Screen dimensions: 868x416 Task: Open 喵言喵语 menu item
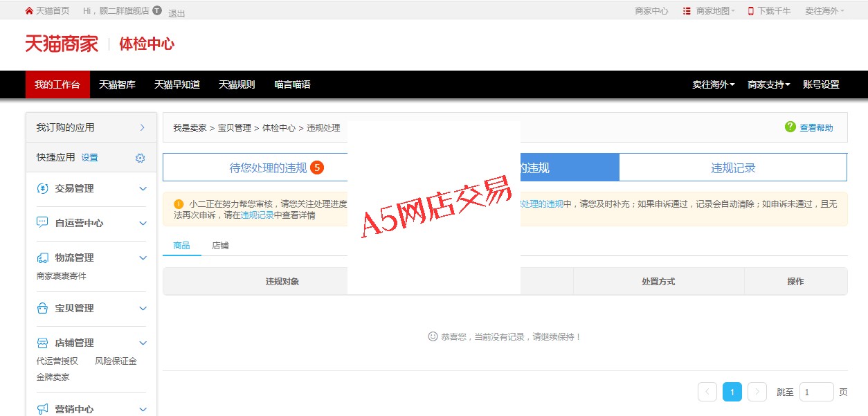pos(292,84)
